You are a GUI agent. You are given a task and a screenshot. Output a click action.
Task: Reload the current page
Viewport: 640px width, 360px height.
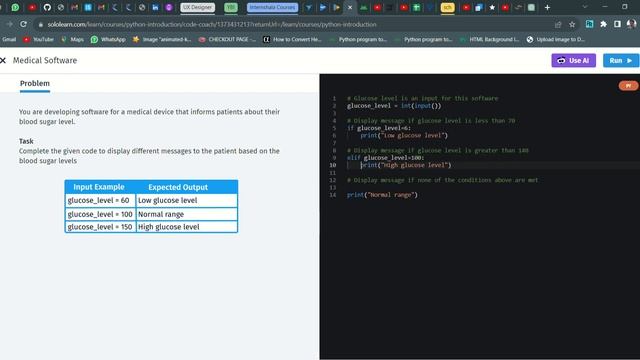click(x=23, y=24)
